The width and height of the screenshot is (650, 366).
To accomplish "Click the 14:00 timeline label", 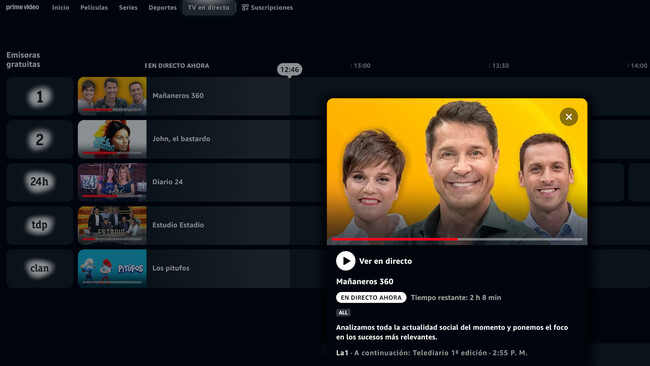I will click(639, 65).
